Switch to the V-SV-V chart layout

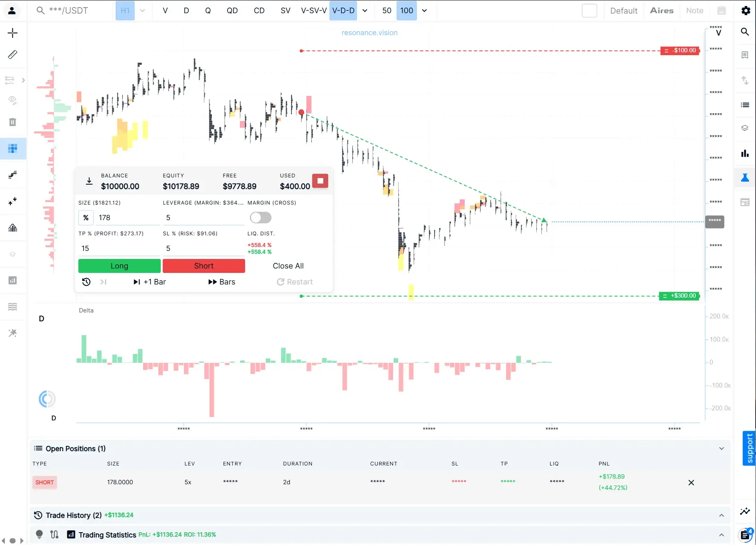click(x=314, y=11)
